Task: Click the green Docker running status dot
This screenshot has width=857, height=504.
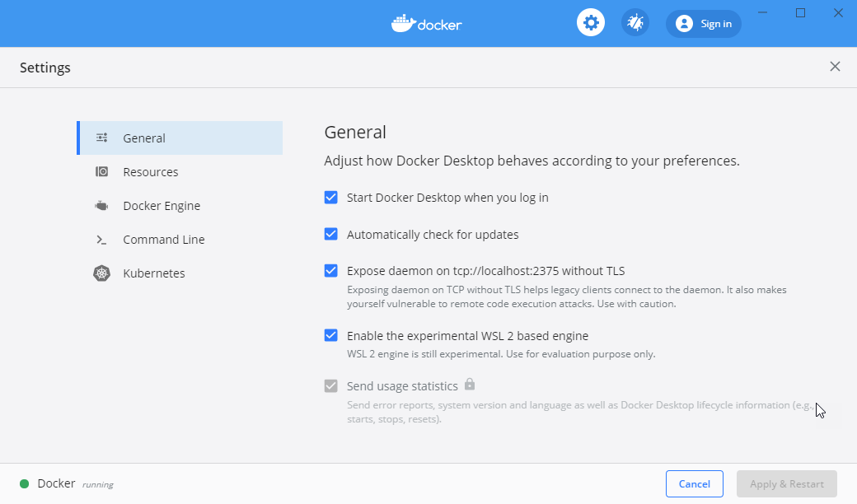Action: pos(24,483)
